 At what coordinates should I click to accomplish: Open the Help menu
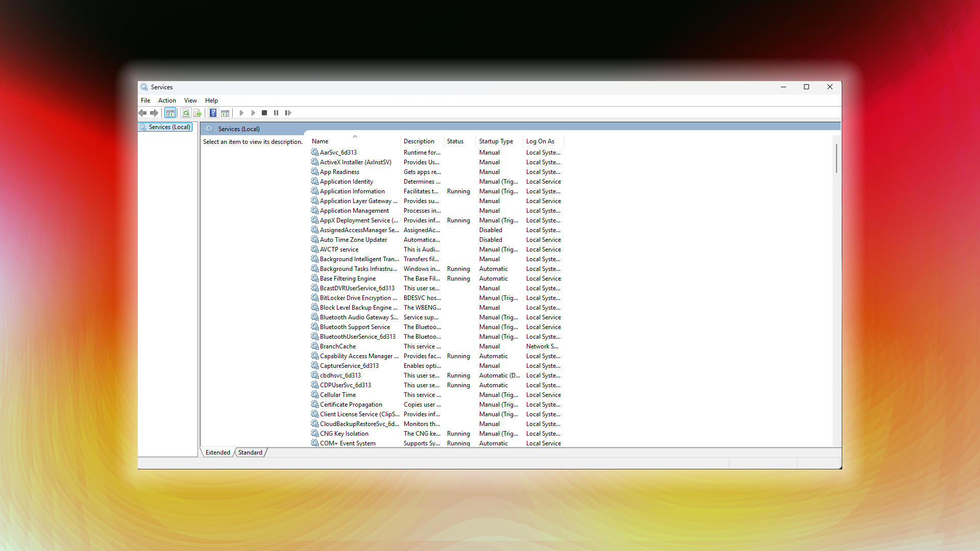click(x=211, y=101)
